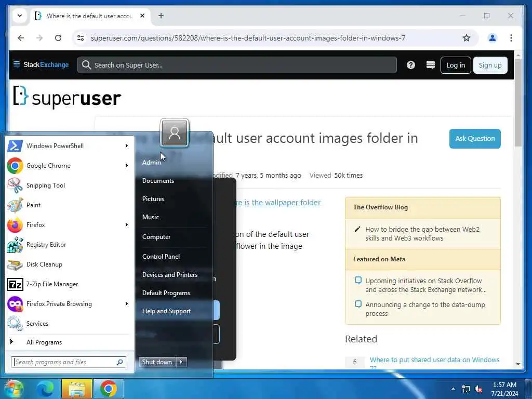Image resolution: width=532 pixels, height=399 pixels.
Task: Open 'Where to put shared user data' link
Action: [434, 360]
